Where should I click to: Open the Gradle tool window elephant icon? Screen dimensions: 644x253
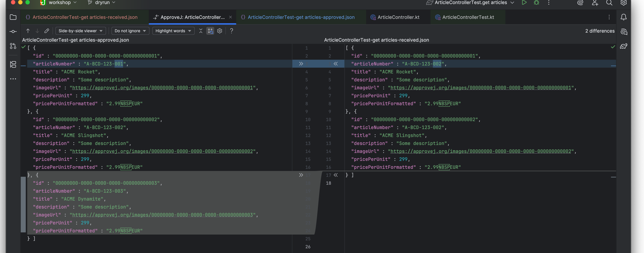point(624,46)
